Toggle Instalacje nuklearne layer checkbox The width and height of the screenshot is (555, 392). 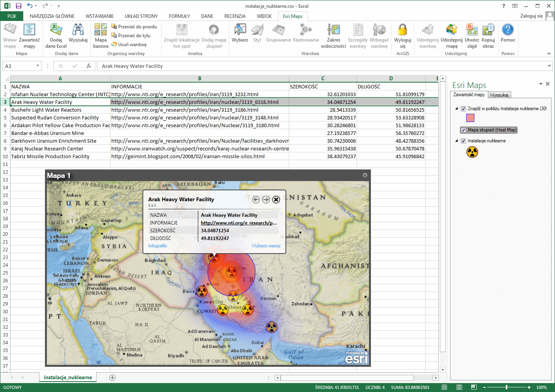click(x=463, y=141)
